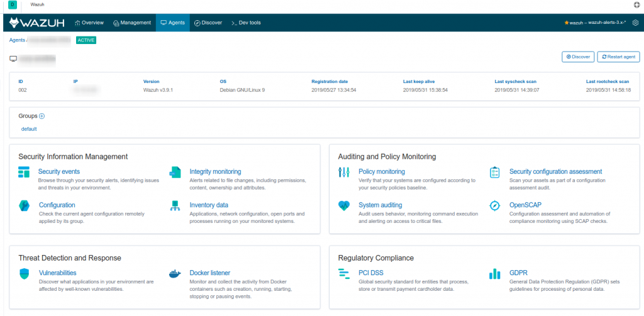Click the Restart agent button
The height and width of the screenshot is (316, 644).
pyautogui.click(x=618, y=57)
